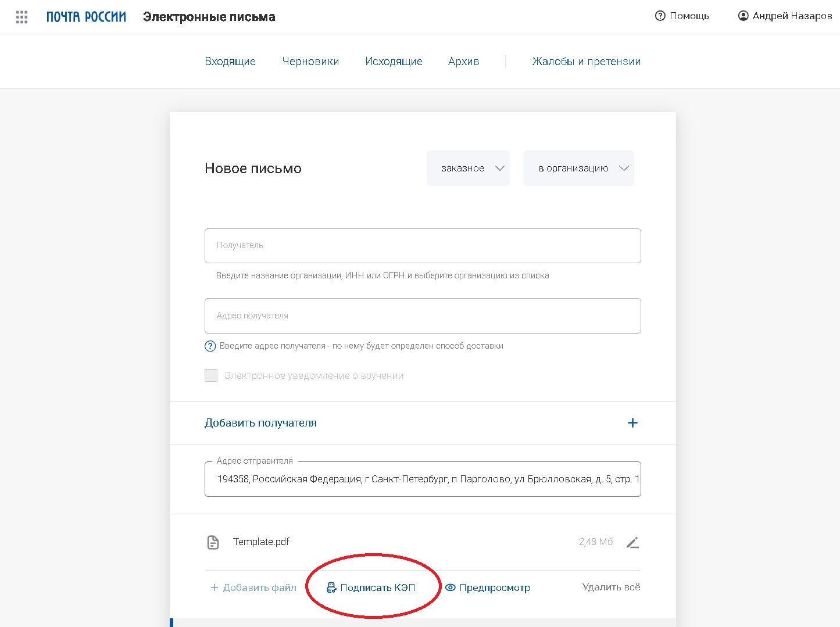Go to Жалобы и претензии
This screenshot has height=627, width=840.
pyautogui.click(x=586, y=62)
